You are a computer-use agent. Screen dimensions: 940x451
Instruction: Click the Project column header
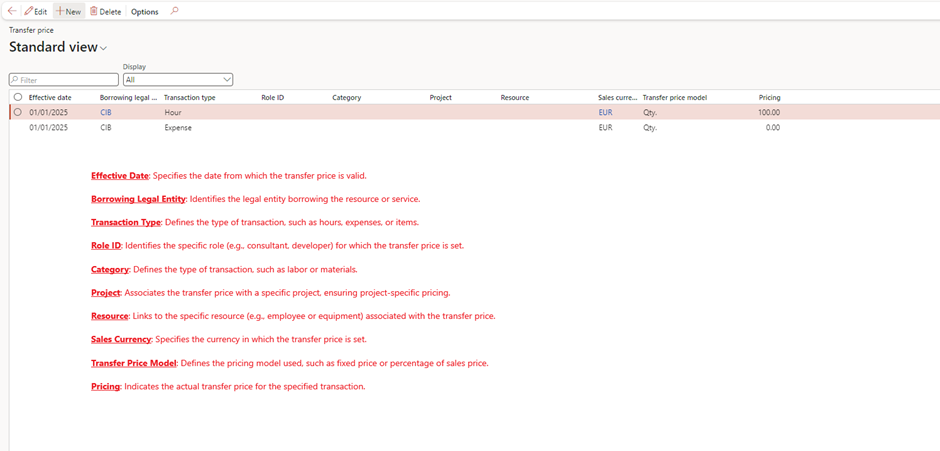[x=441, y=97]
